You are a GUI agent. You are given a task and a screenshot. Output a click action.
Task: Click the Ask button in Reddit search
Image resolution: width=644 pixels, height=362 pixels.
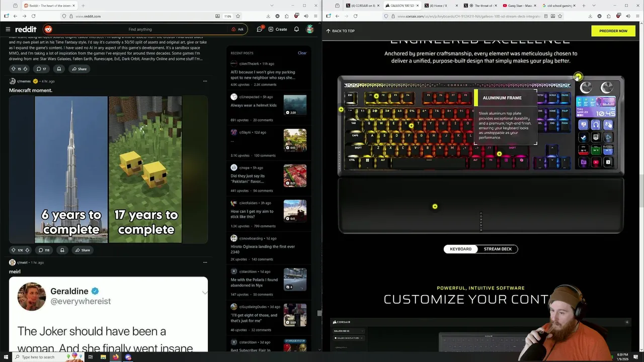(237, 29)
